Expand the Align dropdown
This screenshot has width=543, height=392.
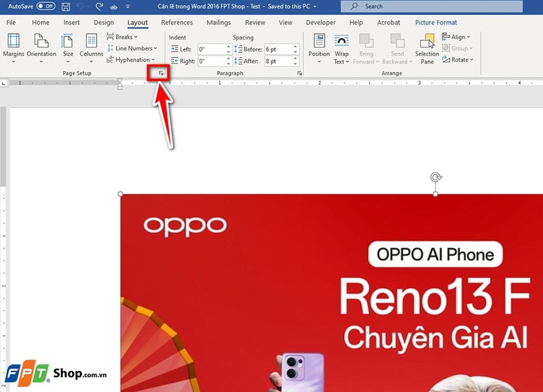pos(455,37)
